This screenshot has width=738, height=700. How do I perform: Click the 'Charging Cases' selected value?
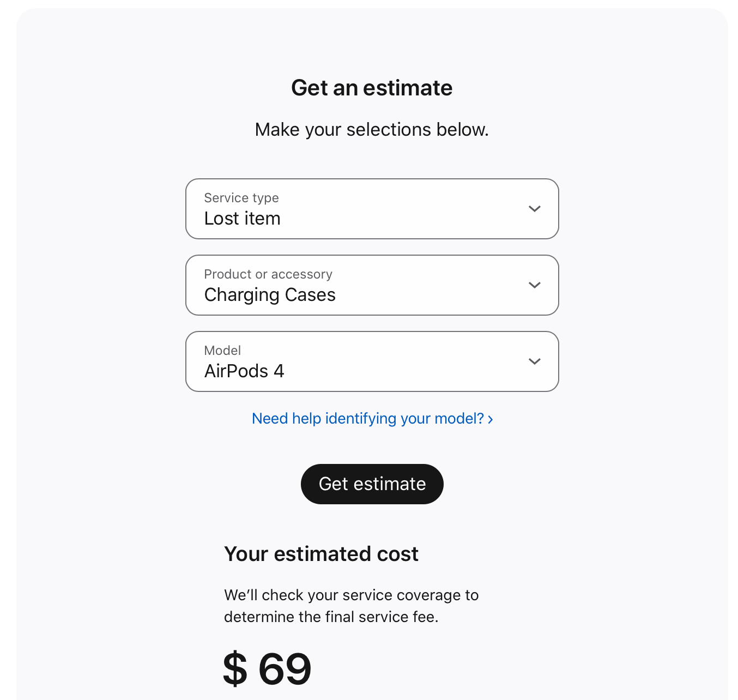[x=270, y=295]
